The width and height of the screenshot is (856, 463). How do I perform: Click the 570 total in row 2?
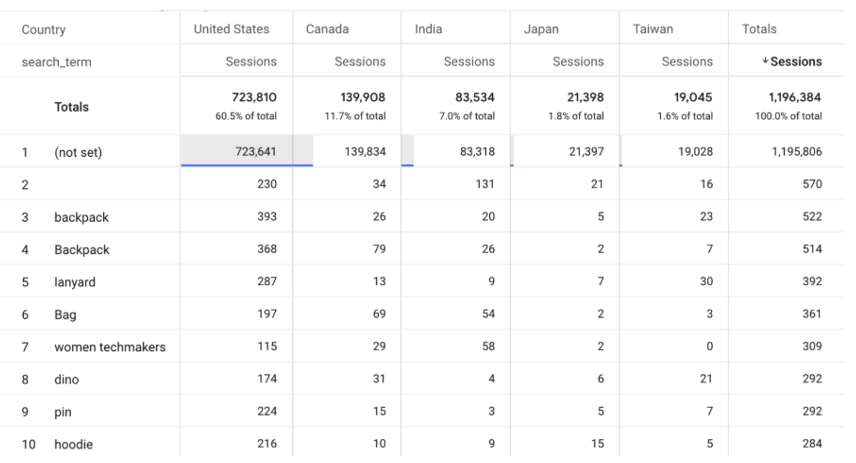point(812,184)
